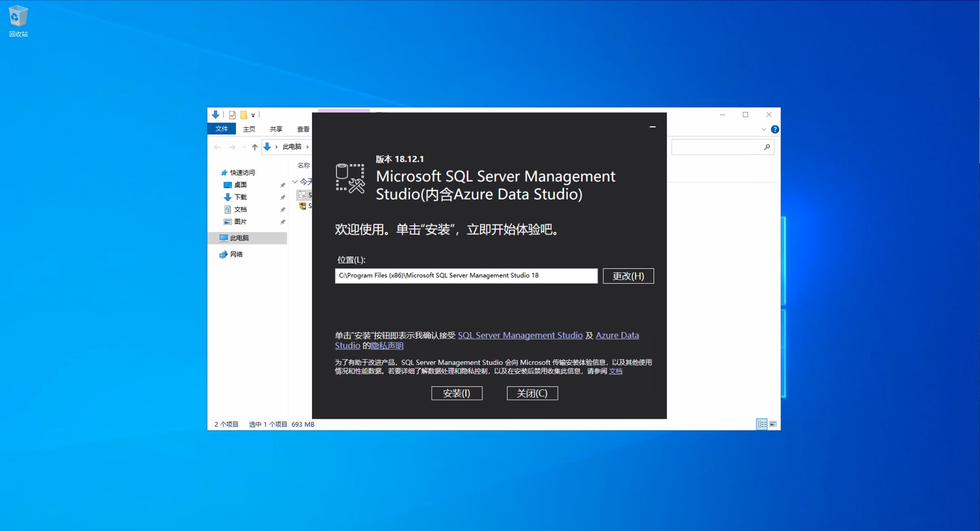Open the Share (共享) ribbon tab
This screenshot has height=531, width=980.
(x=276, y=129)
